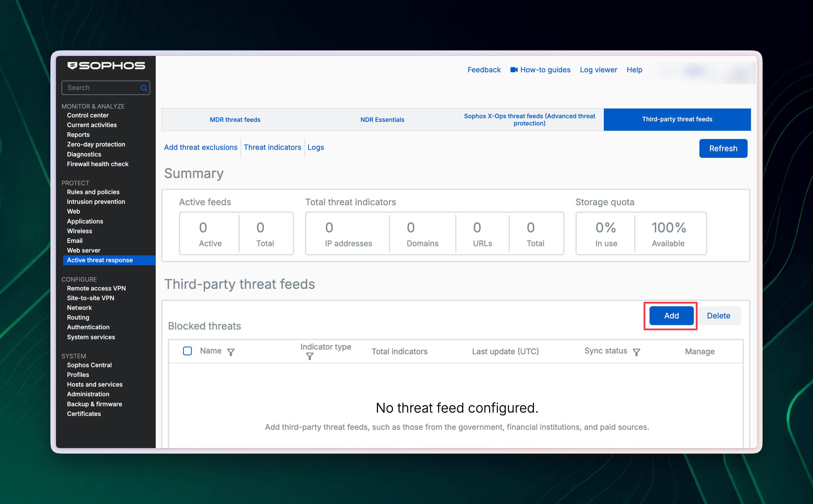Click the Domains count
813x504 pixels.
(411, 228)
